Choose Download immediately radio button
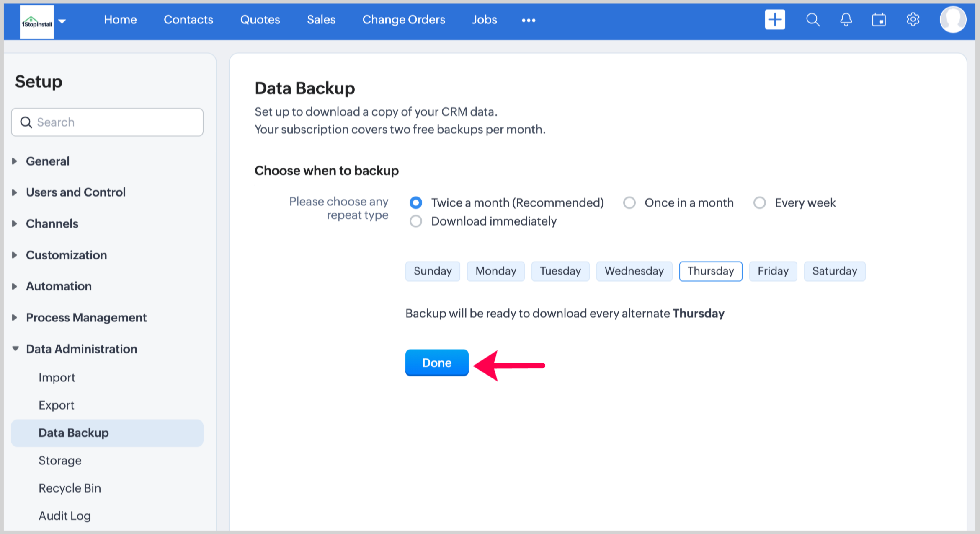This screenshot has width=980, height=534. [416, 221]
